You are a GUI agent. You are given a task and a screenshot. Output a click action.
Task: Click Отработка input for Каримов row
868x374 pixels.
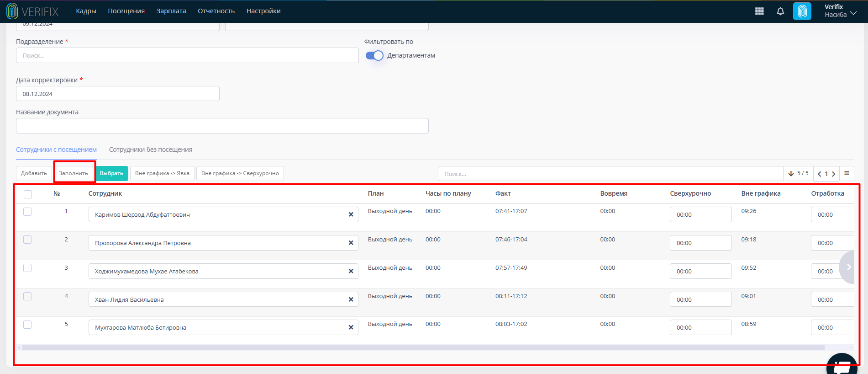click(832, 214)
